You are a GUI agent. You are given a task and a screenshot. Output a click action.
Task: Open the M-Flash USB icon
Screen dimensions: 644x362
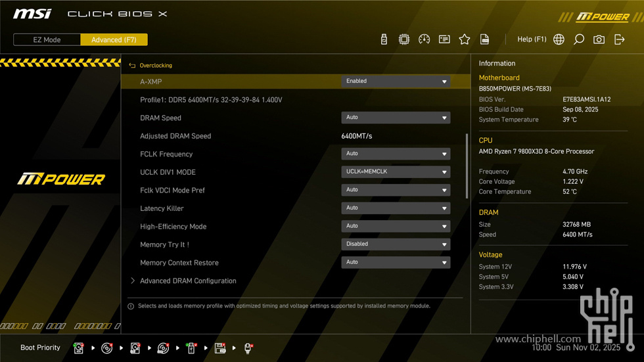tap(384, 39)
